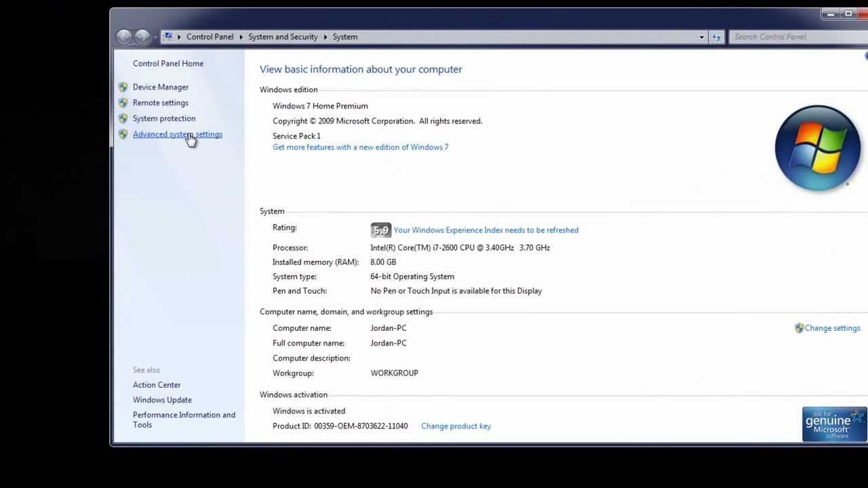Click the shield icon next to Remote settings
Image resolution: width=868 pixels, height=488 pixels.
point(123,102)
